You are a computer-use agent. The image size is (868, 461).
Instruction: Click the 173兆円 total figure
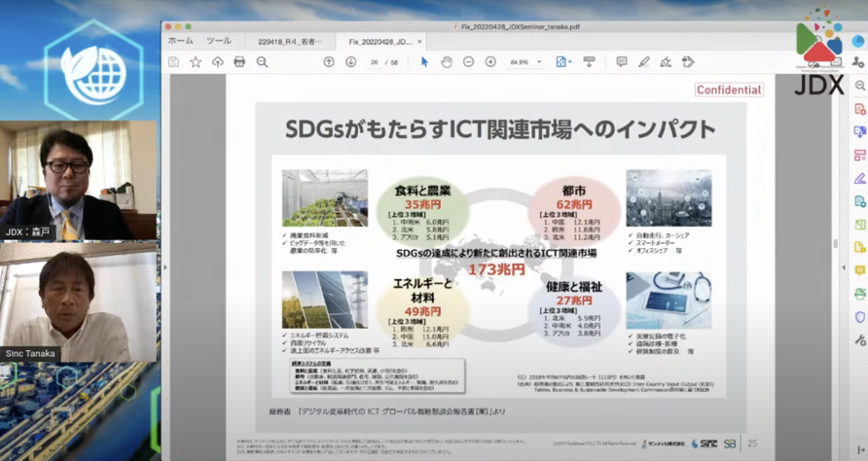click(496, 269)
